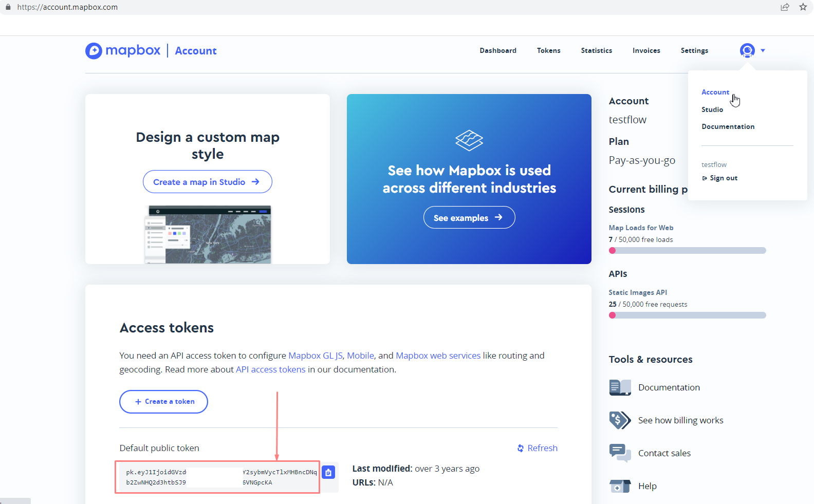Image resolution: width=814 pixels, height=504 pixels.
Task: Bookmark page with the star icon
Action: [x=803, y=7]
